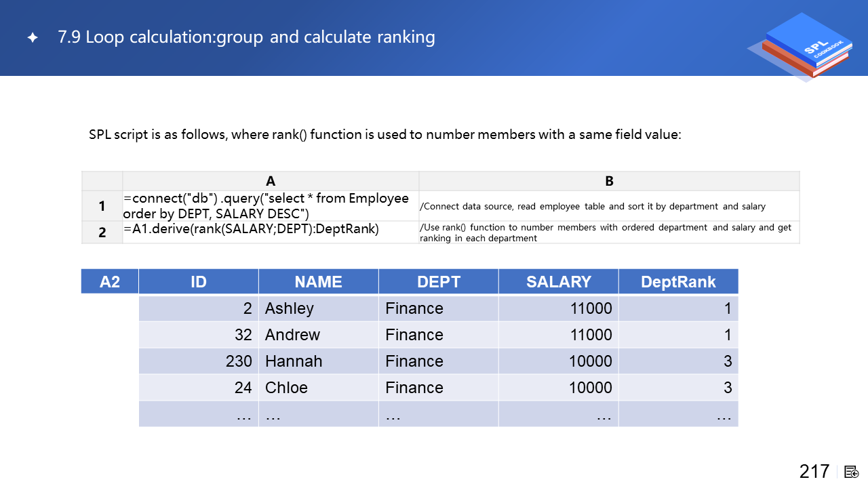The image size is (868, 488).
Task: Select row number 1 in script grid
Action: [102, 206]
